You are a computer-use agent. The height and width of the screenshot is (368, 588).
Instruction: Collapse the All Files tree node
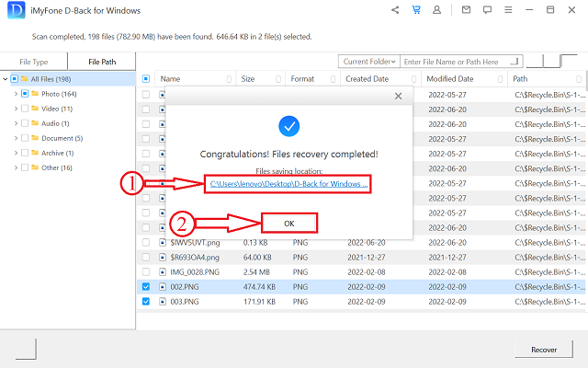point(5,79)
